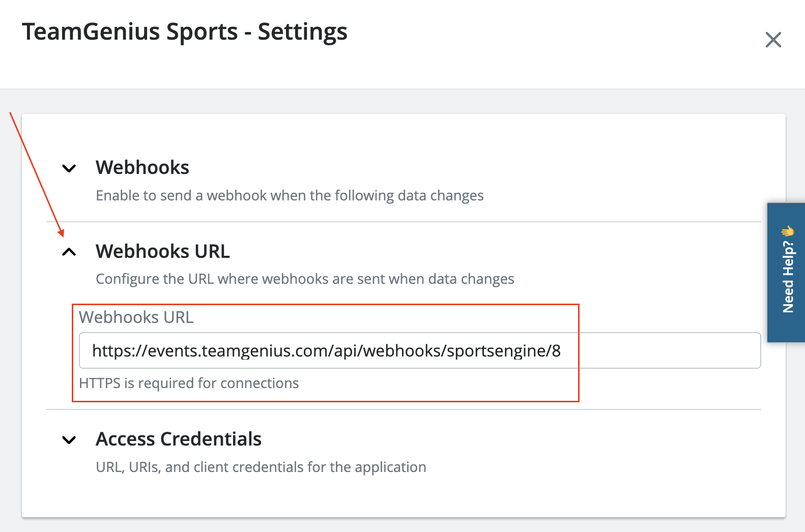This screenshot has height=532, width=805.
Task: Click the Access Credentials heading
Action: [179, 439]
